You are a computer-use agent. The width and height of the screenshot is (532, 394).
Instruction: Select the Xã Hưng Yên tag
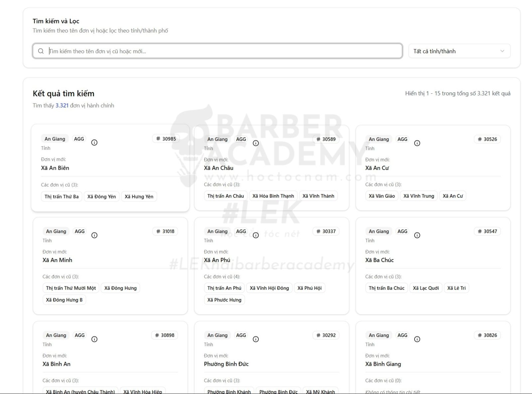139,197
